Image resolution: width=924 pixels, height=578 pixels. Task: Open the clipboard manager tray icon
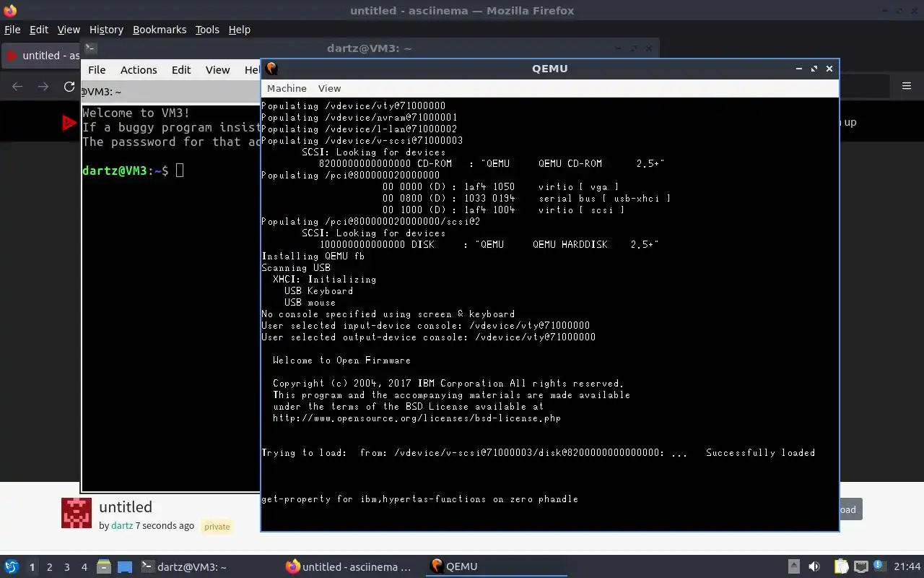842,567
